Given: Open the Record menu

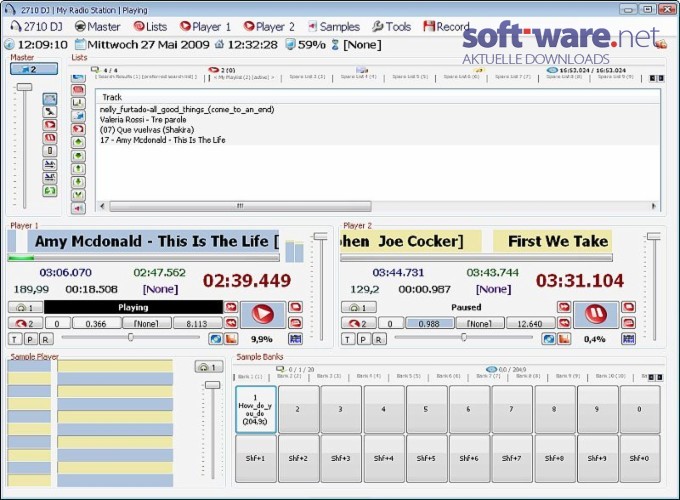Looking at the screenshot, I should point(446,27).
